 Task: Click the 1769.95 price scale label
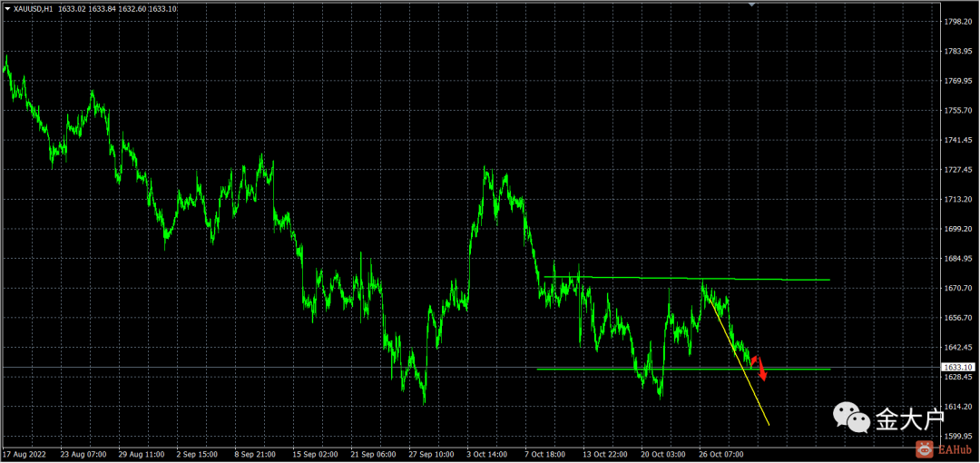coord(959,81)
